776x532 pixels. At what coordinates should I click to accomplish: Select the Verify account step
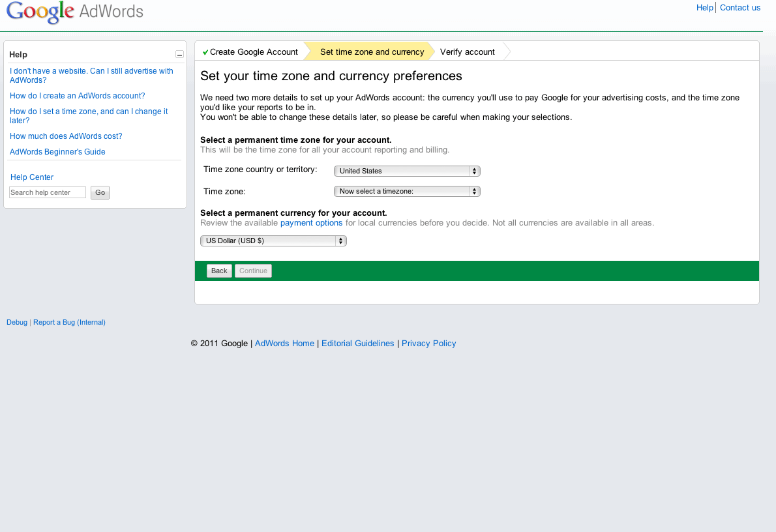point(467,52)
